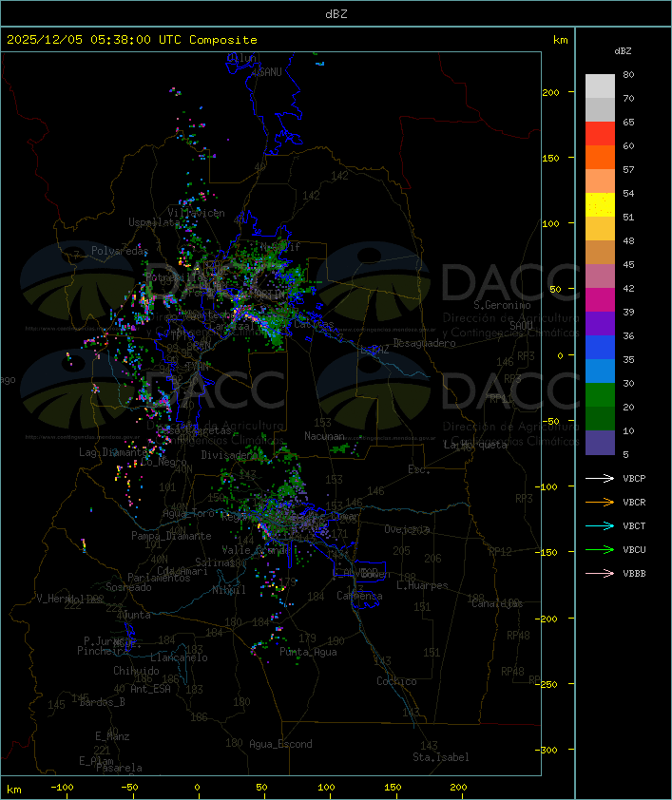Click the '-250' y-axis tick label
The width and height of the screenshot is (672, 800).
(548, 684)
